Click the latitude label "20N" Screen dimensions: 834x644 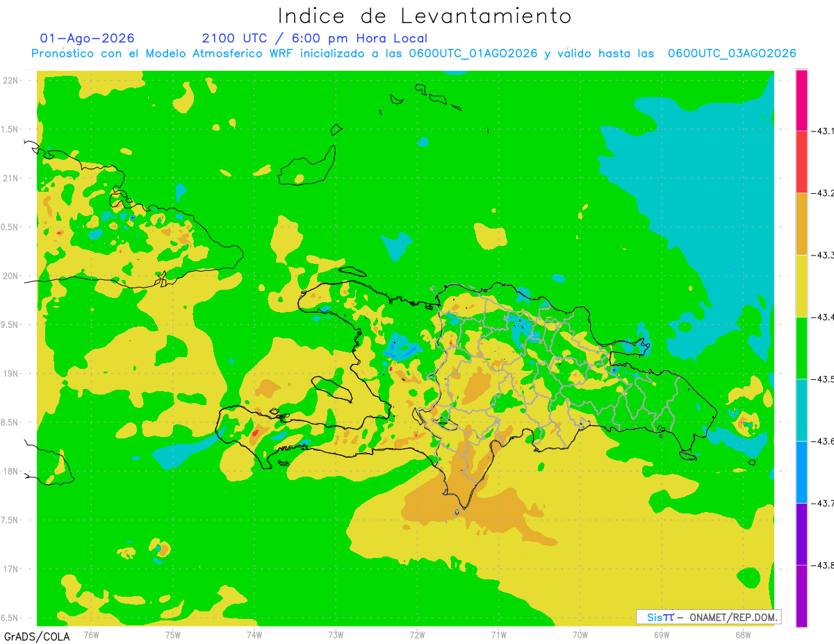tap(11, 276)
